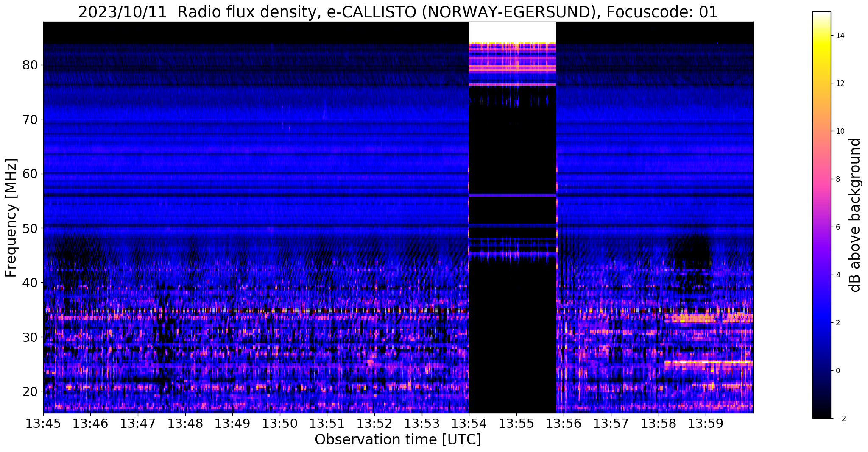Click the 13:51 time tick label

[x=327, y=424]
